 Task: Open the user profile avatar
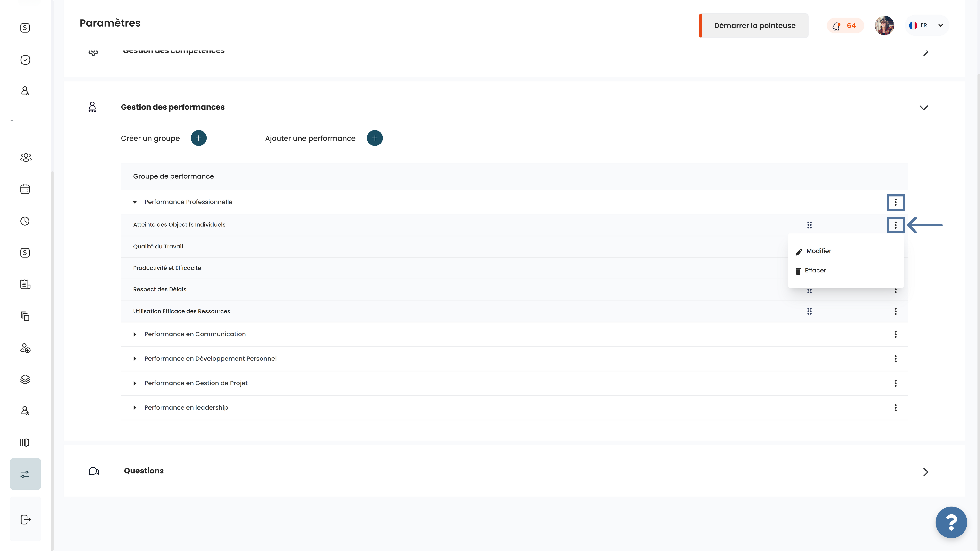tap(884, 25)
